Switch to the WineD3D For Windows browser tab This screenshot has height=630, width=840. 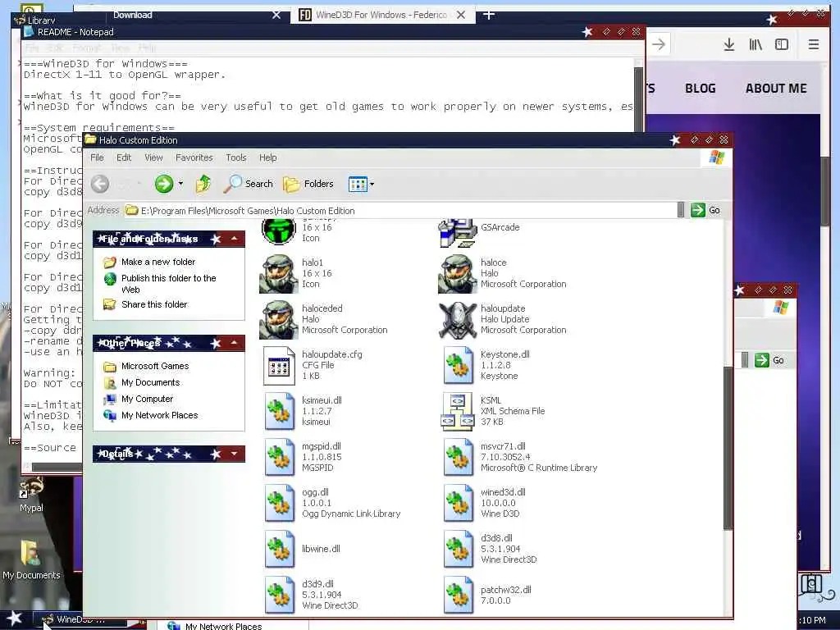[x=381, y=15]
